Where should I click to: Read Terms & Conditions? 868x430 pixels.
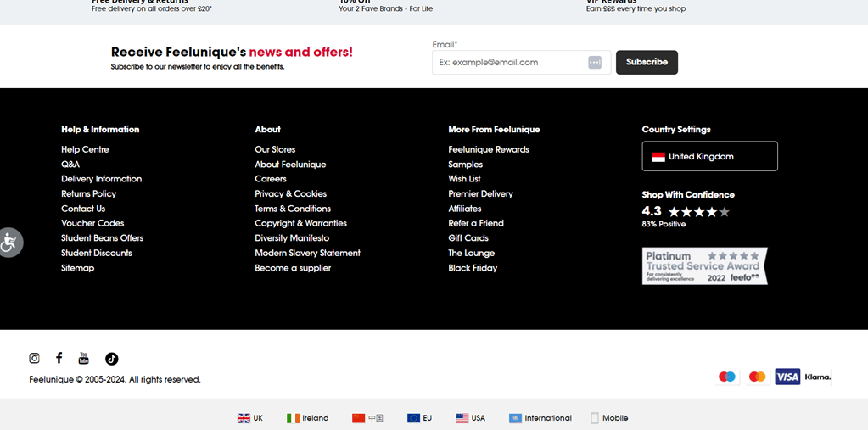(293, 209)
